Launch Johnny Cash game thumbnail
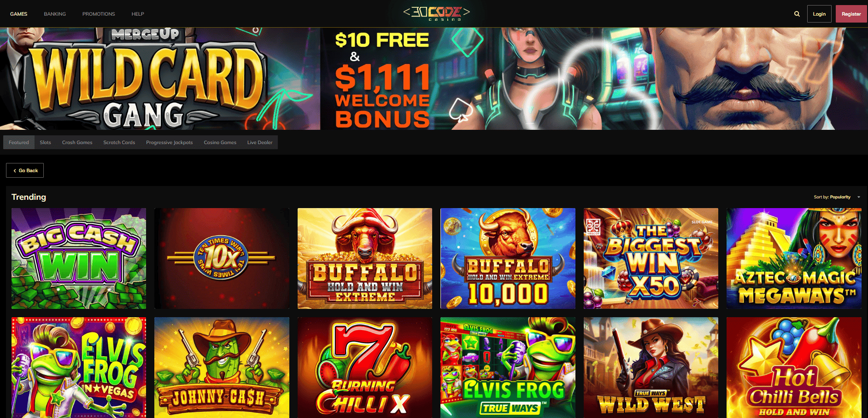868x418 pixels. click(x=222, y=367)
